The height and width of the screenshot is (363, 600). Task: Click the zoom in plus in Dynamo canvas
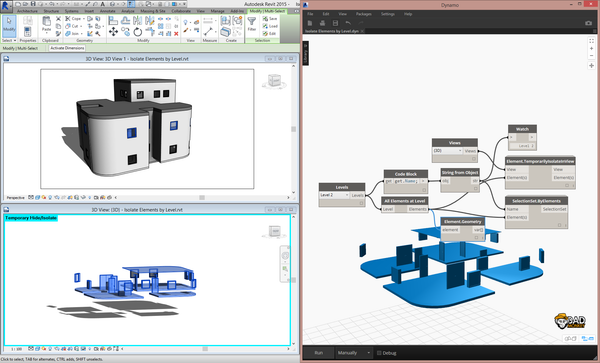pos(591,49)
